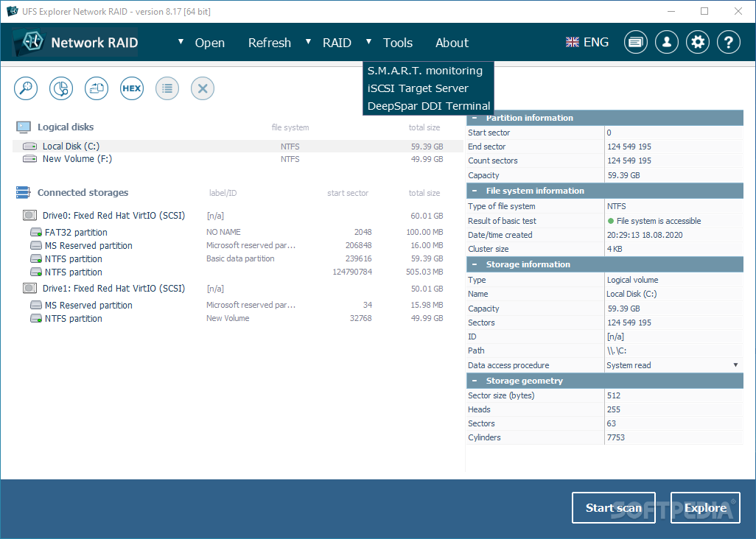Click the Explore button

coord(705,507)
